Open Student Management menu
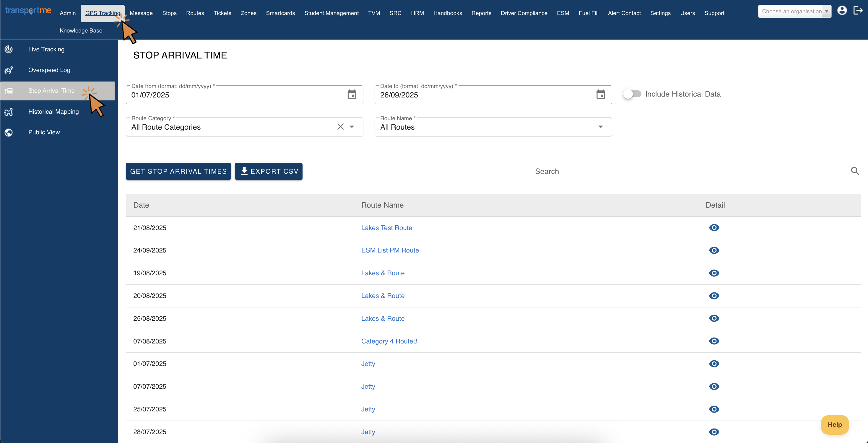 click(331, 13)
